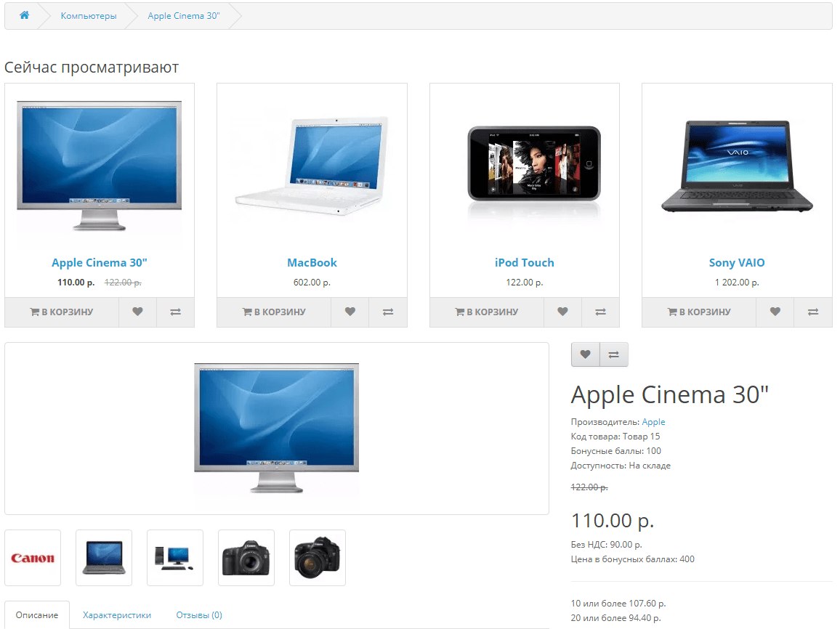Compare the iPod Touch product

coord(600,312)
